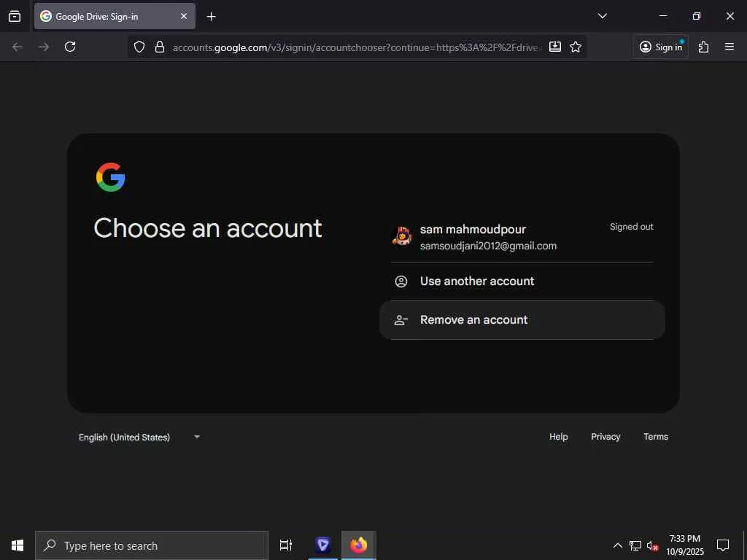Open the Privacy link

(605, 437)
